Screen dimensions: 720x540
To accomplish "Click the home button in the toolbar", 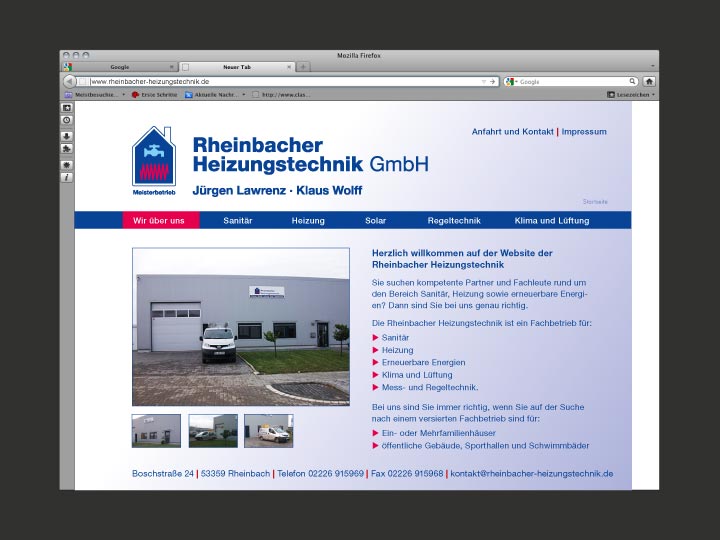I will pos(649,82).
